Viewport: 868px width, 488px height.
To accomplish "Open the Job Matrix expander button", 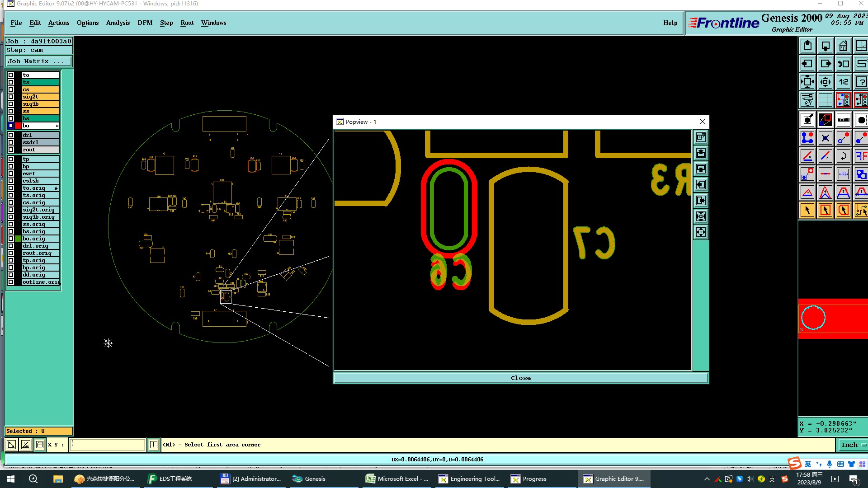I will coord(39,61).
